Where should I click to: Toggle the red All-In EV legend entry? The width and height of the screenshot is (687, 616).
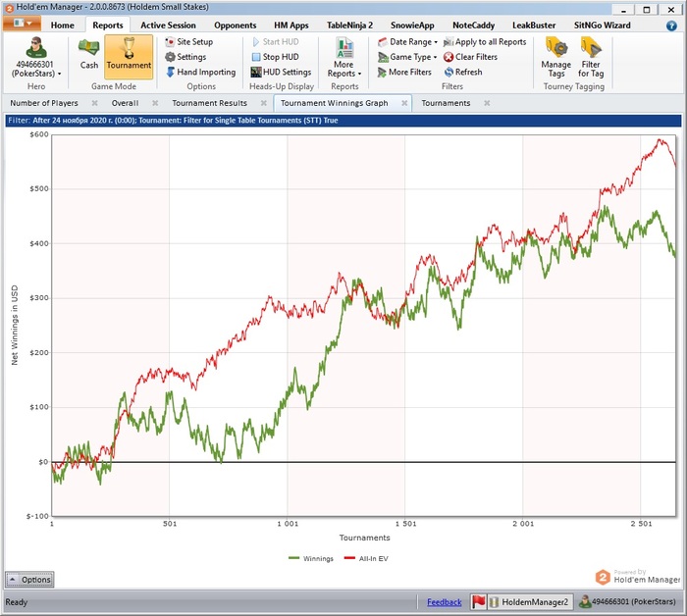click(x=366, y=559)
